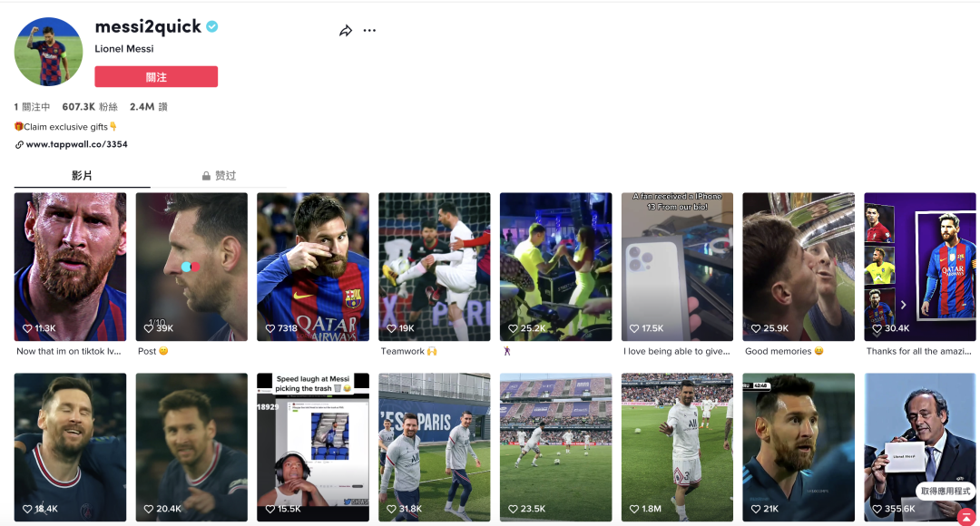Open the Teamwork video thumbnail
This screenshot has height=526, width=980.
pos(435,267)
